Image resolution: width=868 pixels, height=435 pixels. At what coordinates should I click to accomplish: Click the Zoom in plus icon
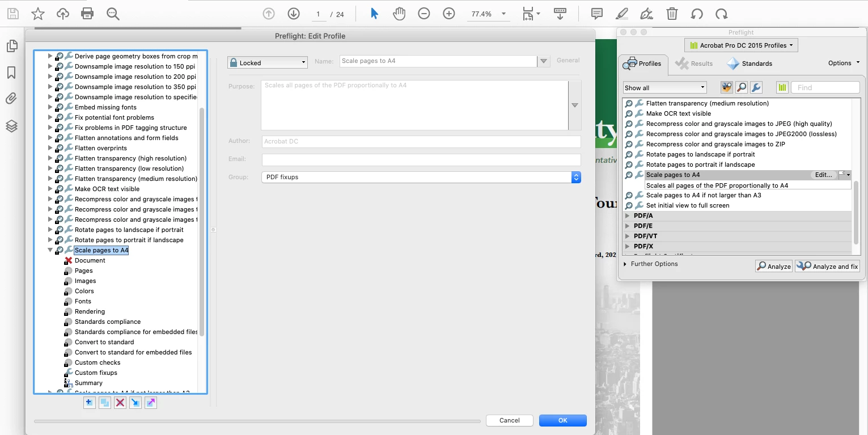coord(449,14)
